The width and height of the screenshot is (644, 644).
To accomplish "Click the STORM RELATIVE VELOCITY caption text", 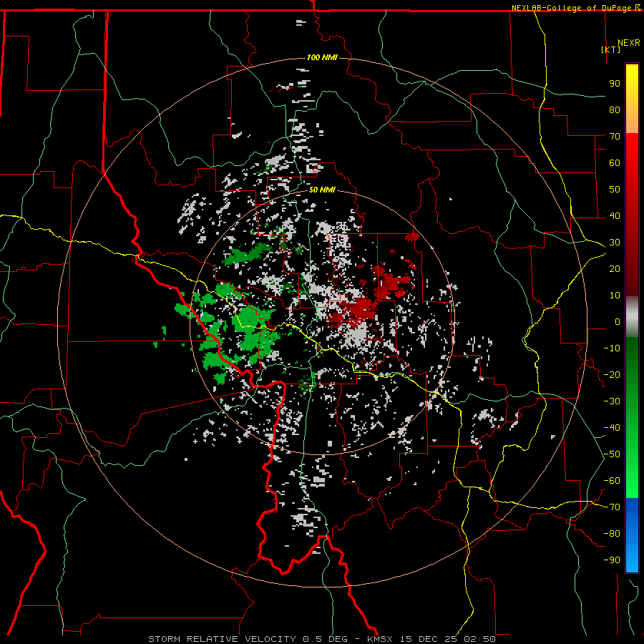I will [222, 639].
